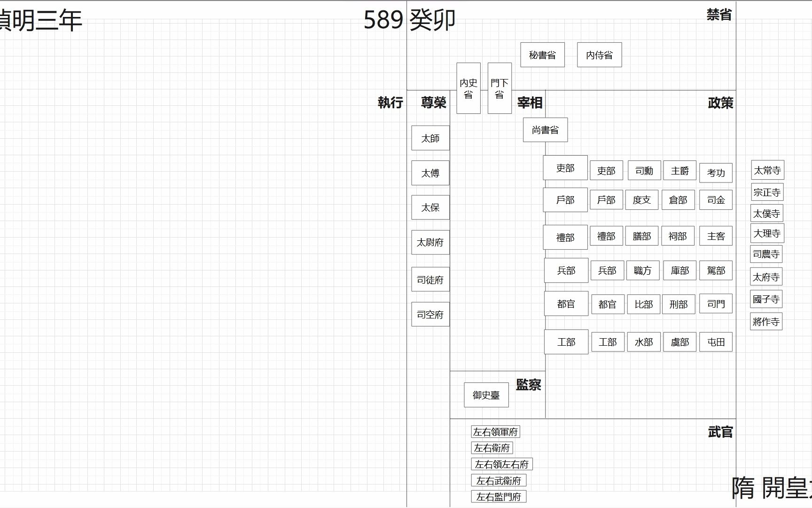This screenshot has width=812, height=508.
Task: Click the 政策 section heading
Action: pos(720,103)
